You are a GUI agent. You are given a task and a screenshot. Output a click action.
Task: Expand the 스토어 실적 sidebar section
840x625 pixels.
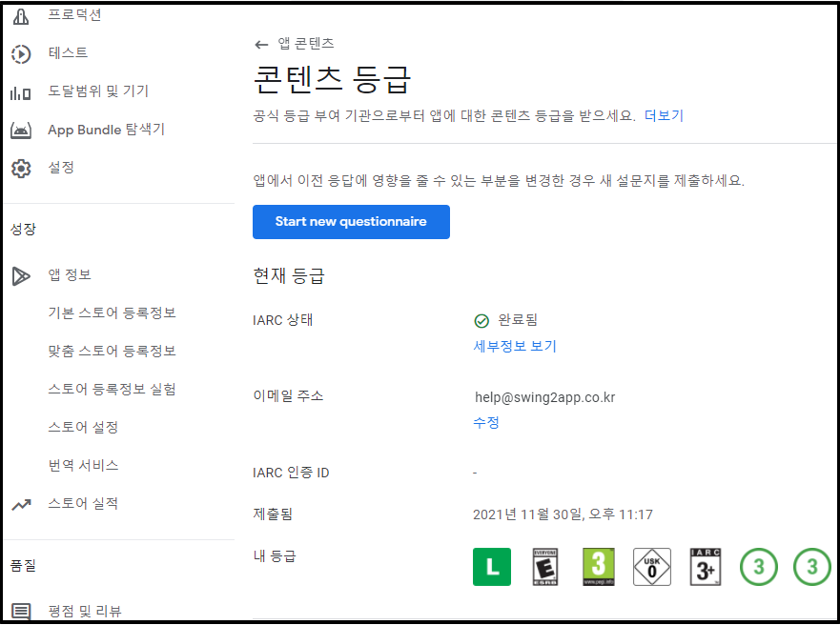pyautogui.click(x=83, y=504)
